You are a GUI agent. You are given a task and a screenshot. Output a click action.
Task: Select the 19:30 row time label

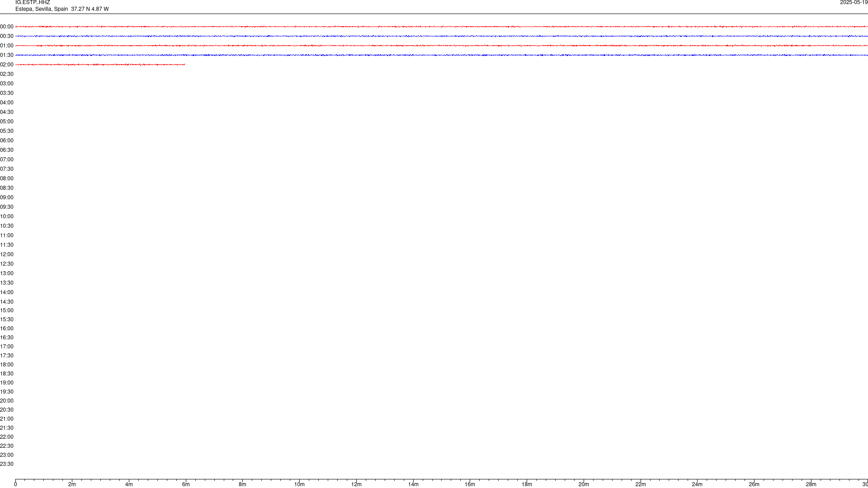(x=7, y=392)
